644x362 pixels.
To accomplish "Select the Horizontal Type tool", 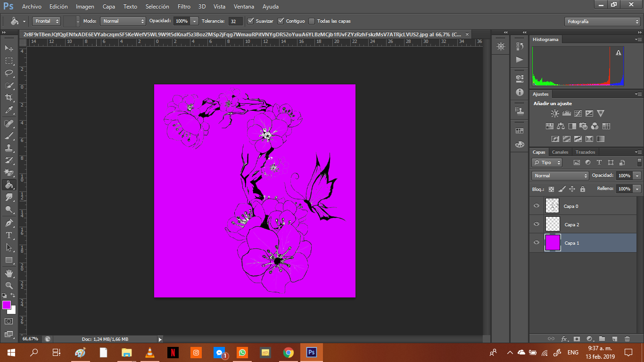I will (9, 235).
